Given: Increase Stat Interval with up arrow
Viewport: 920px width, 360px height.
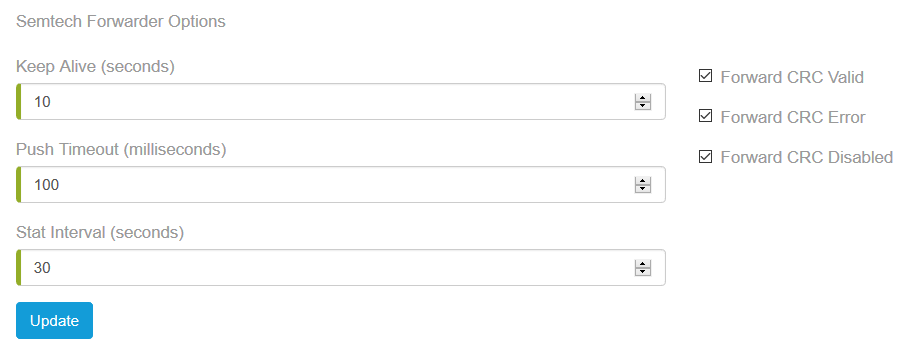Looking at the screenshot, I should click(x=643, y=264).
